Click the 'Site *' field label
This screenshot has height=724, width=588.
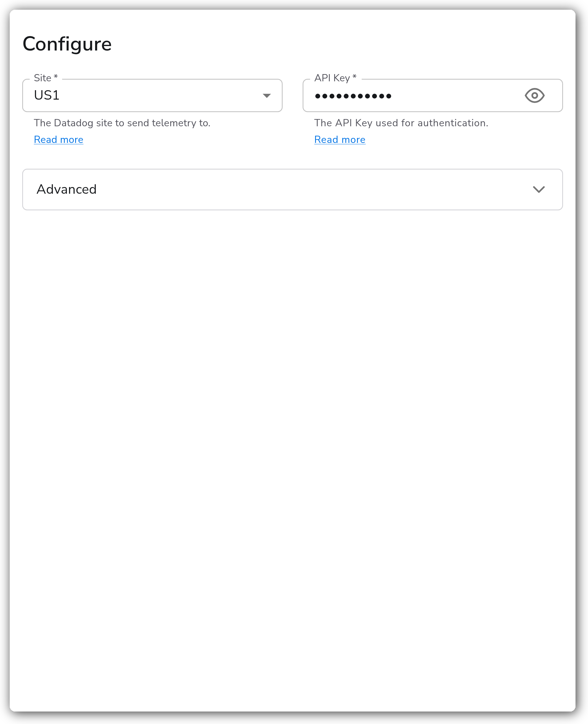point(46,78)
